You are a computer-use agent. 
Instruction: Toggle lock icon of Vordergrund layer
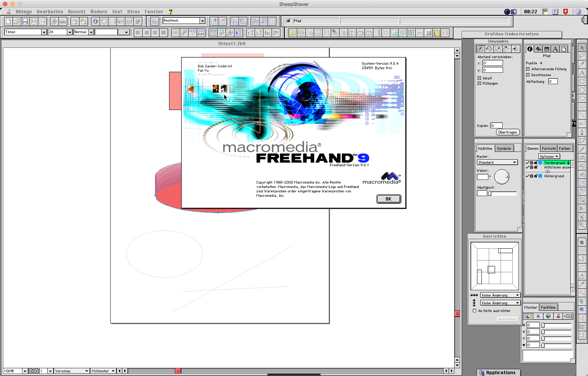(x=536, y=163)
